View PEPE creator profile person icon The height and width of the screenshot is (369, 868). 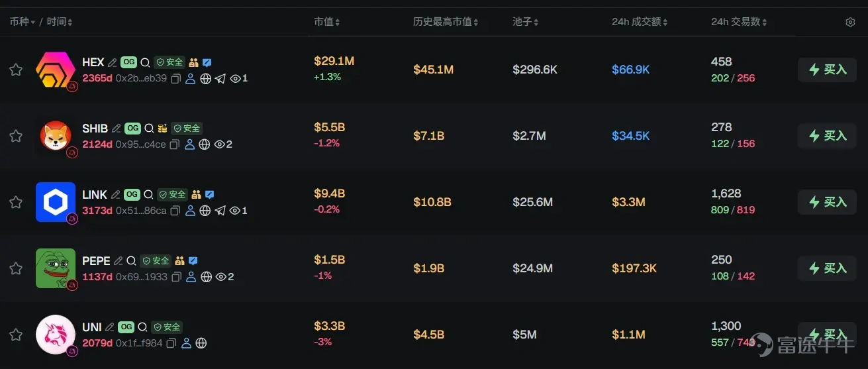click(x=191, y=277)
